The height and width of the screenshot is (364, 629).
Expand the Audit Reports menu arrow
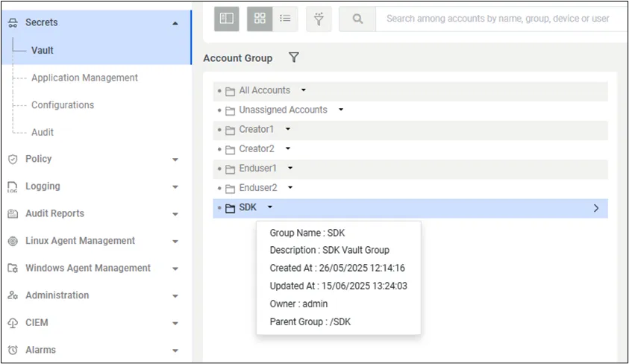tap(175, 214)
